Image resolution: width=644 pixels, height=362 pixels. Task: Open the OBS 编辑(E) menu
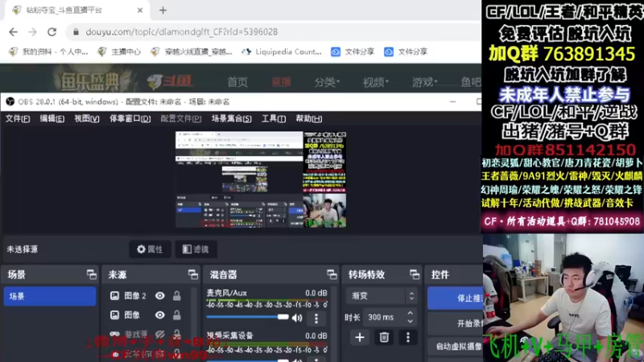(x=52, y=118)
